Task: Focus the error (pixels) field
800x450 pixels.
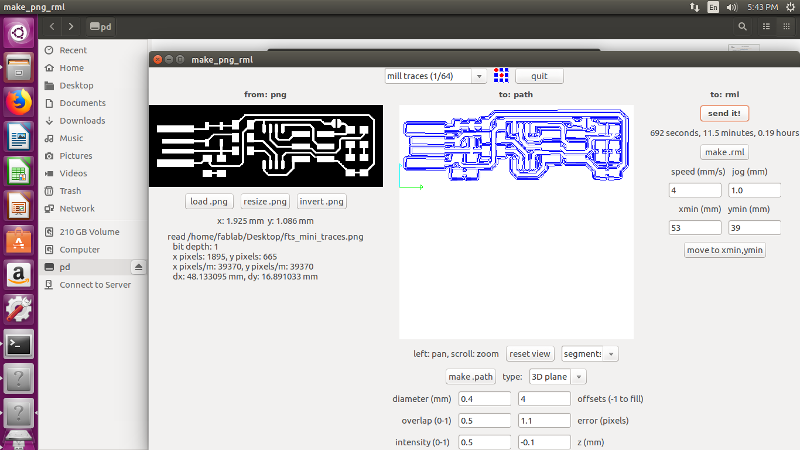Action: click(544, 420)
